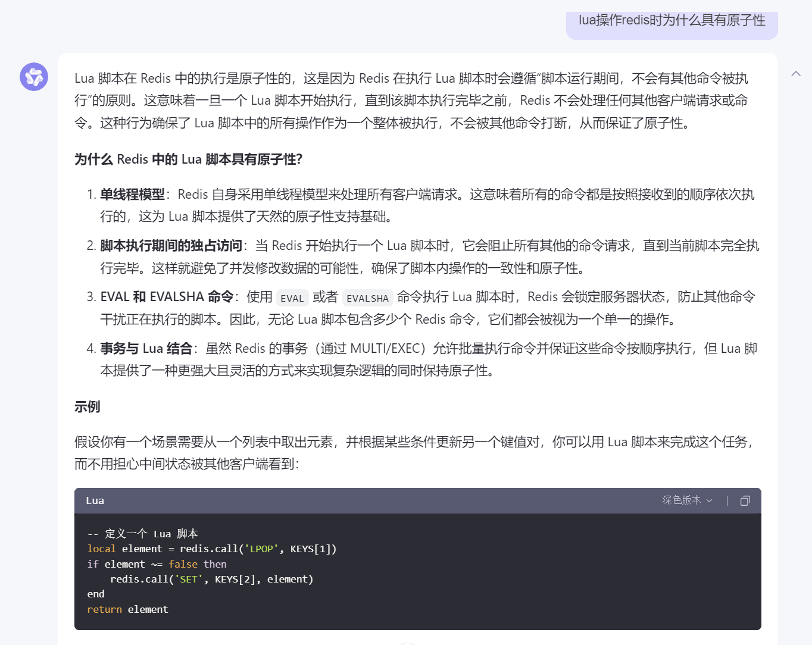Click the code line containing only end
This screenshot has width=812, height=645.
(96, 594)
